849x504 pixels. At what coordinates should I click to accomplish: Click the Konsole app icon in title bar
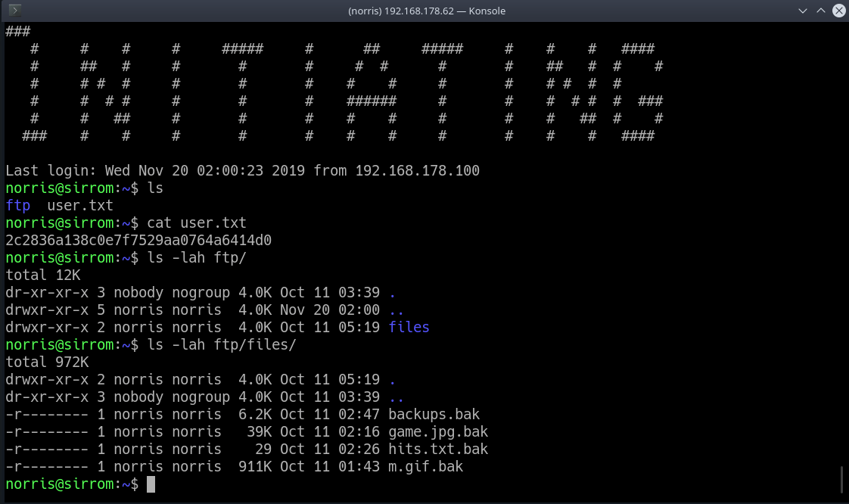click(x=14, y=11)
